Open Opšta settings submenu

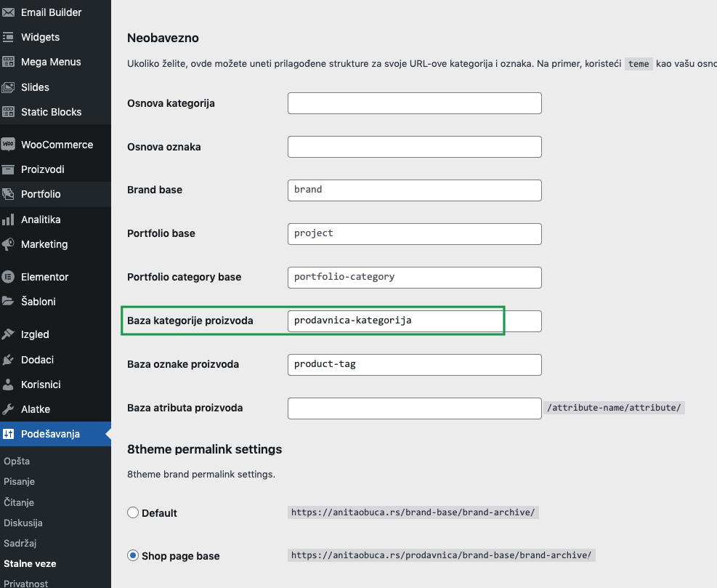[17, 462]
